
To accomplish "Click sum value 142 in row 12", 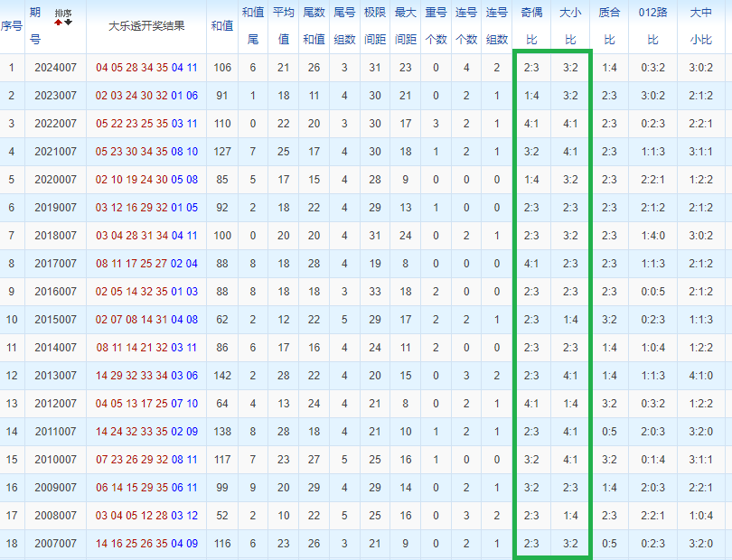I will 221,375.
